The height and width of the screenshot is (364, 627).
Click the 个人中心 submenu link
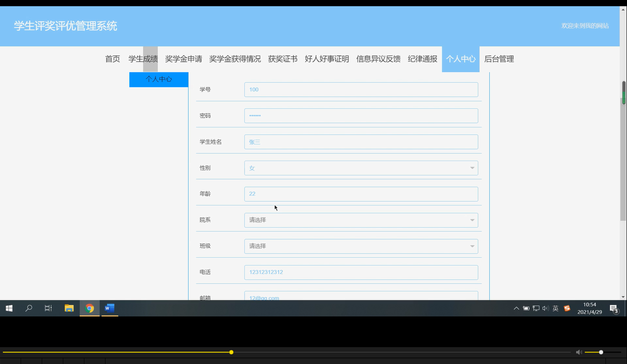[x=158, y=79]
